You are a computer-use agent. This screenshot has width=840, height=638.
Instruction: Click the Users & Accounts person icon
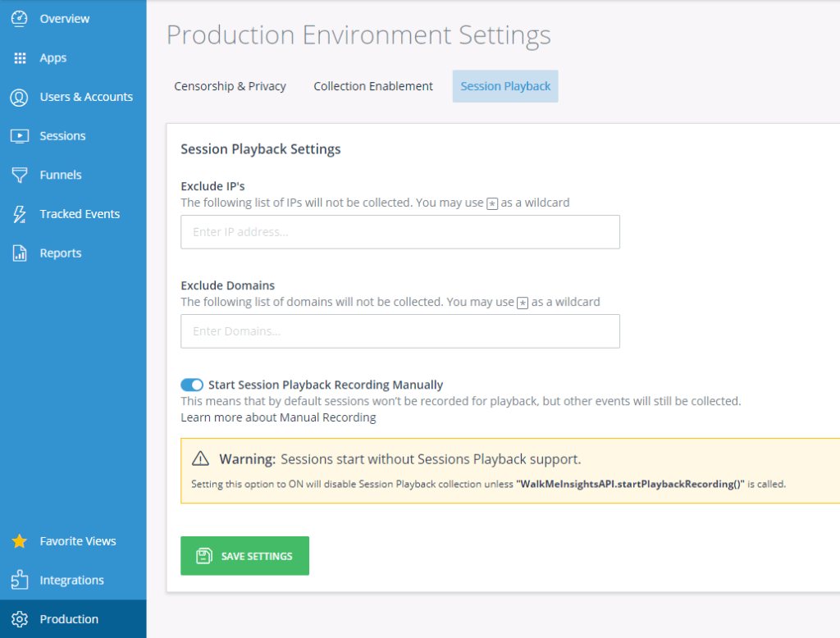click(x=20, y=97)
